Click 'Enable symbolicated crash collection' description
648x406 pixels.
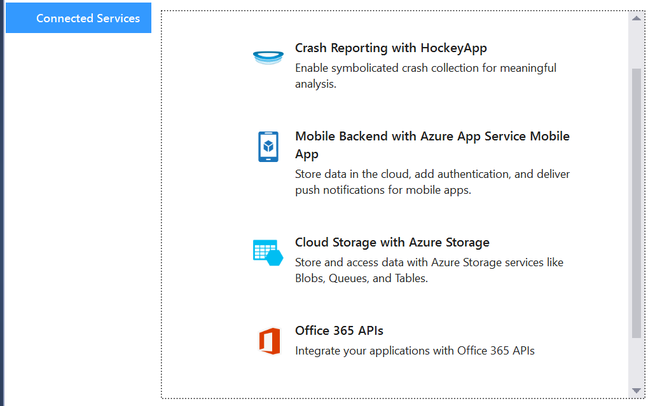[426, 76]
